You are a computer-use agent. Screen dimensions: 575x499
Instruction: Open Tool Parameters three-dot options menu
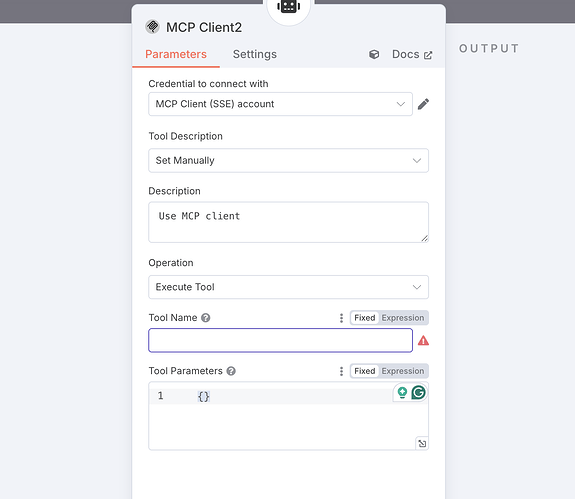pos(341,371)
